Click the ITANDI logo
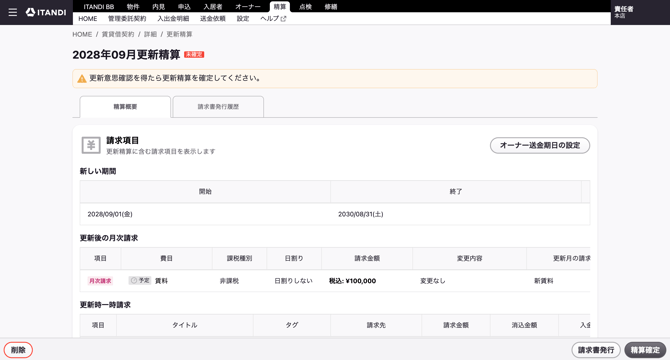The height and width of the screenshot is (360, 670). click(x=46, y=12)
